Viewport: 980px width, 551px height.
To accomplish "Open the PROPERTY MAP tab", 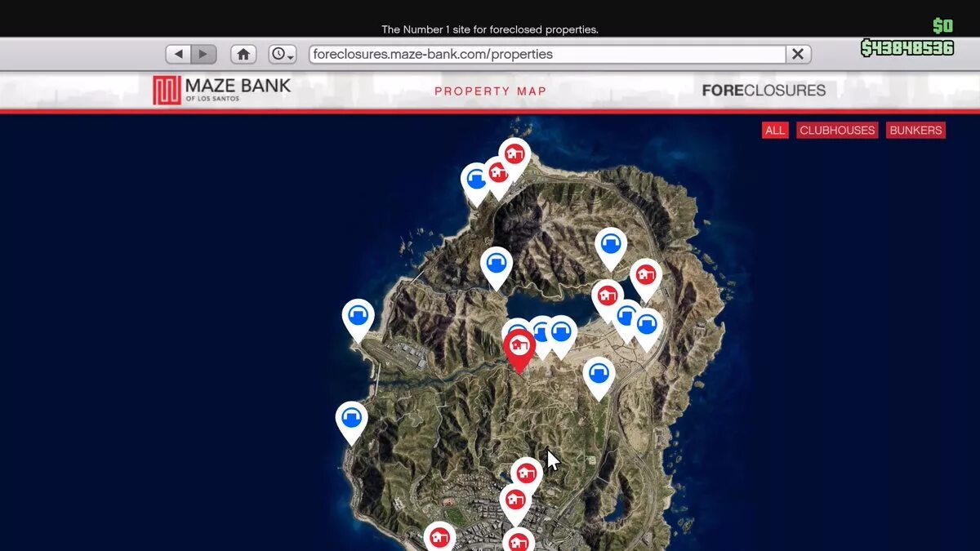I will coord(490,91).
